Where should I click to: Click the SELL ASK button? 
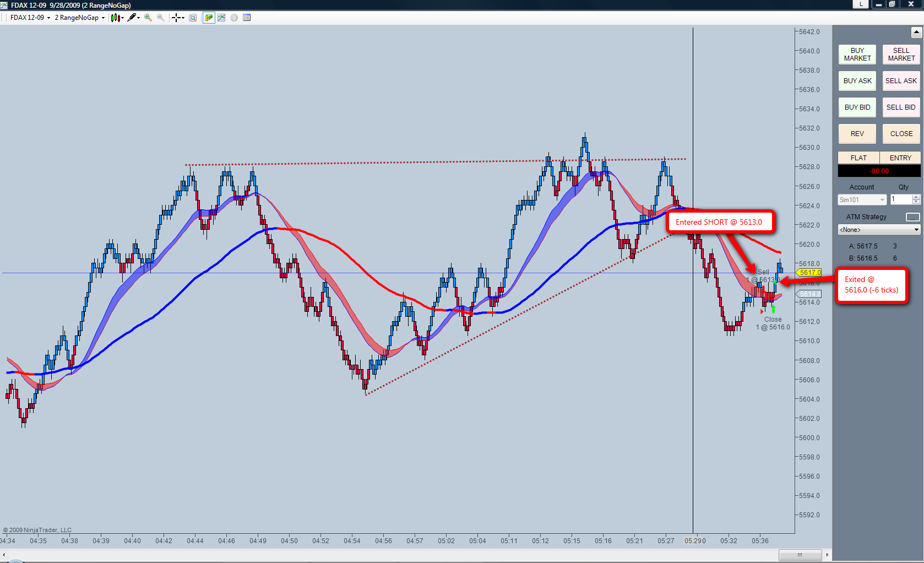point(901,81)
